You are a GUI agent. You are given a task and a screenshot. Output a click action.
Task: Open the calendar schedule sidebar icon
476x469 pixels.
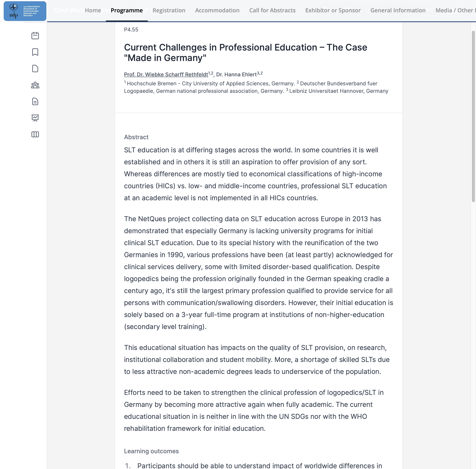tap(35, 36)
